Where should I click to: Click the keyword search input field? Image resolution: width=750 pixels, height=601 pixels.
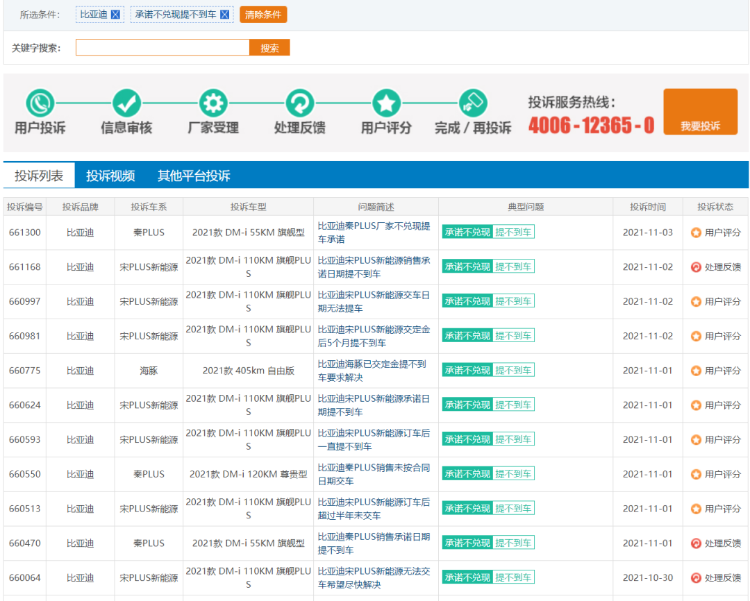(161, 47)
